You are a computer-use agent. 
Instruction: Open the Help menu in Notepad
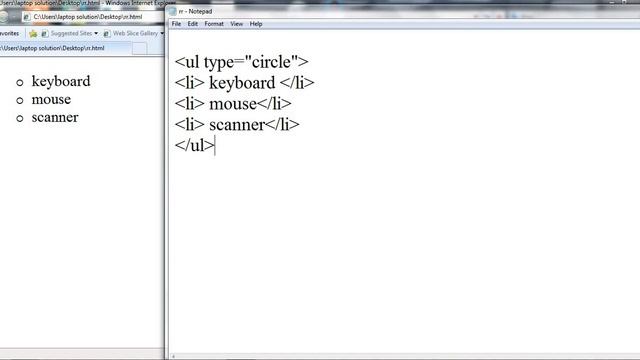[256, 24]
